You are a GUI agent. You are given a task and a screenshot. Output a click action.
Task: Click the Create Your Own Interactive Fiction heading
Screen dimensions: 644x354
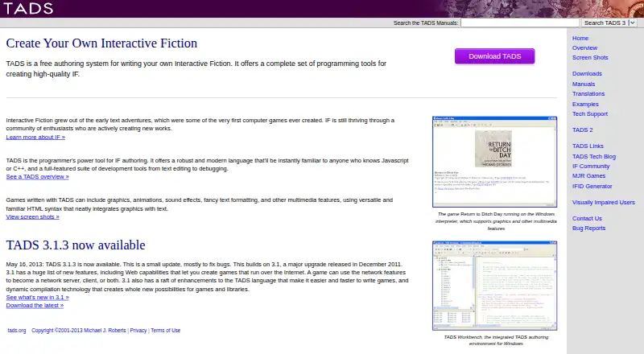pos(101,43)
